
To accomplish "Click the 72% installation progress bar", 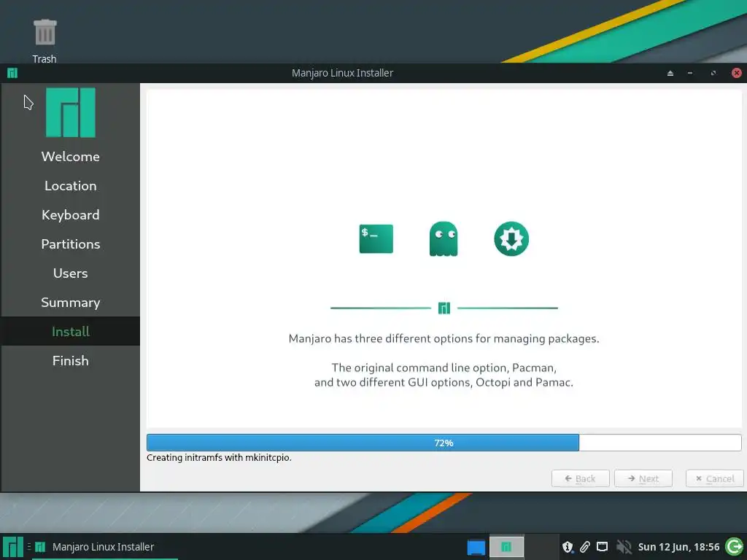I will 444,443.
